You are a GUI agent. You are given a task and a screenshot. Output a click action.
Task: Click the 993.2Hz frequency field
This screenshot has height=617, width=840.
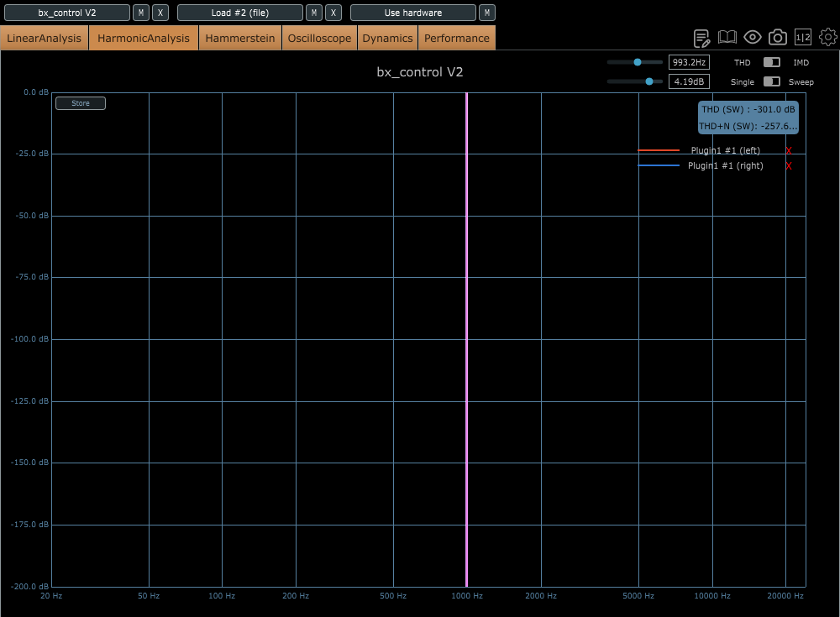click(x=689, y=62)
